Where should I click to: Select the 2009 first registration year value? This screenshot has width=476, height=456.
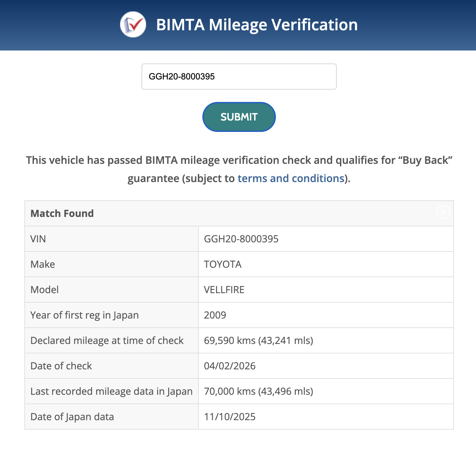(x=215, y=315)
